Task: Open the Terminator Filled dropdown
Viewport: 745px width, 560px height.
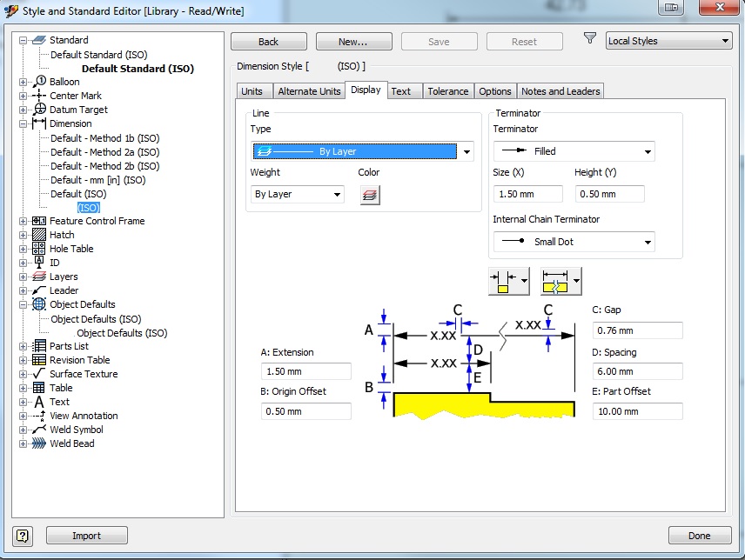Action: point(574,151)
